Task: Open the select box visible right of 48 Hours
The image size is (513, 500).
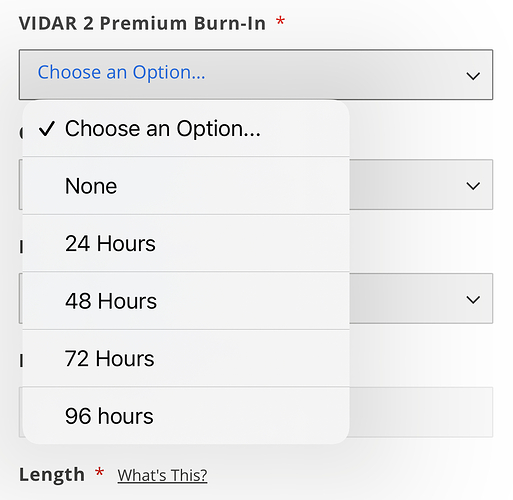Action: pos(421,298)
